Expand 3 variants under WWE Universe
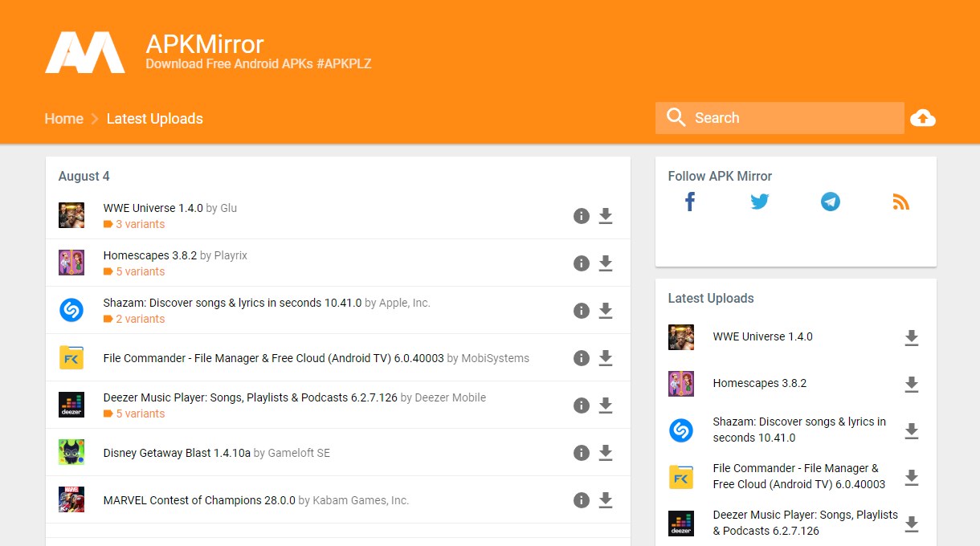The image size is (980, 546). tap(134, 224)
